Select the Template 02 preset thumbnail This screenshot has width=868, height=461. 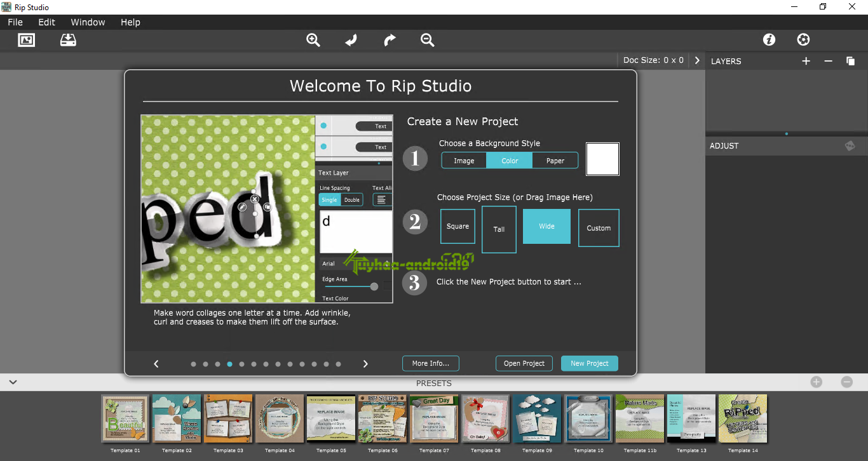pyautogui.click(x=177, y=418)
